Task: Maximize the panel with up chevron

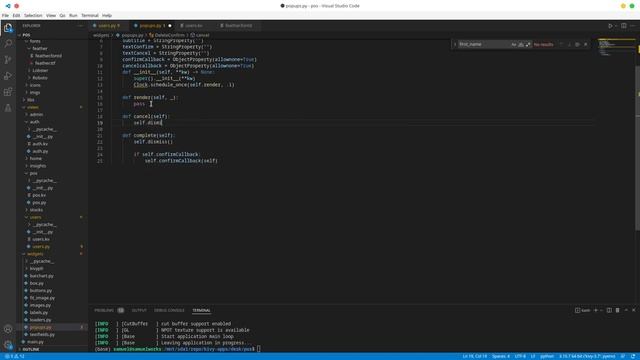Action: tap(626, 310)
